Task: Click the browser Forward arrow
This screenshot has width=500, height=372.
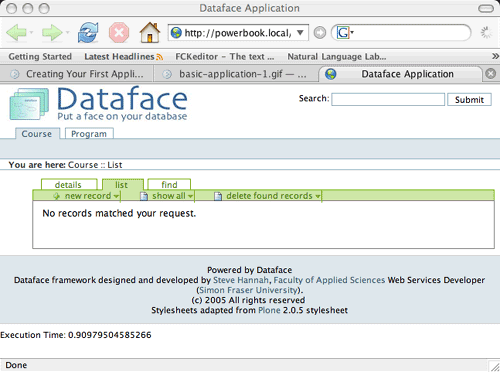Action: [52, 33]
